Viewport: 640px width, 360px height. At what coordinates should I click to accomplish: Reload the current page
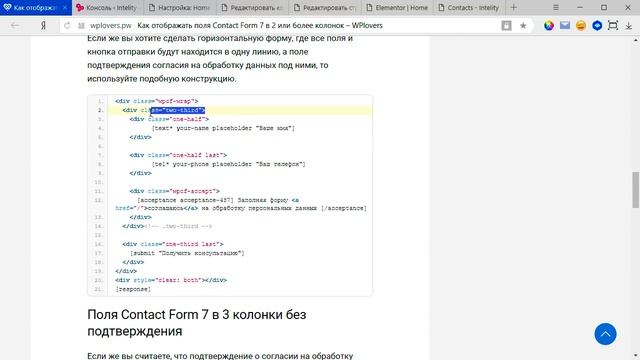pyautogui.click(x=67, y=25)
